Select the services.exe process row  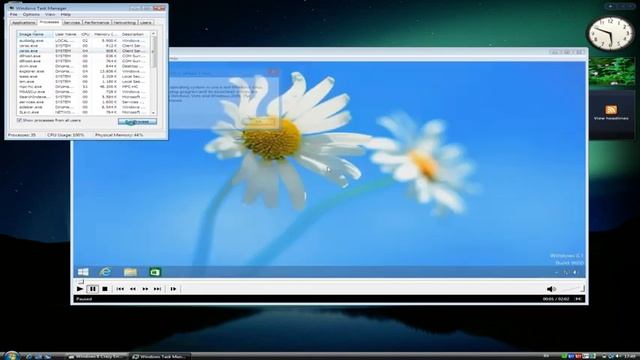(x=84, y=102)
